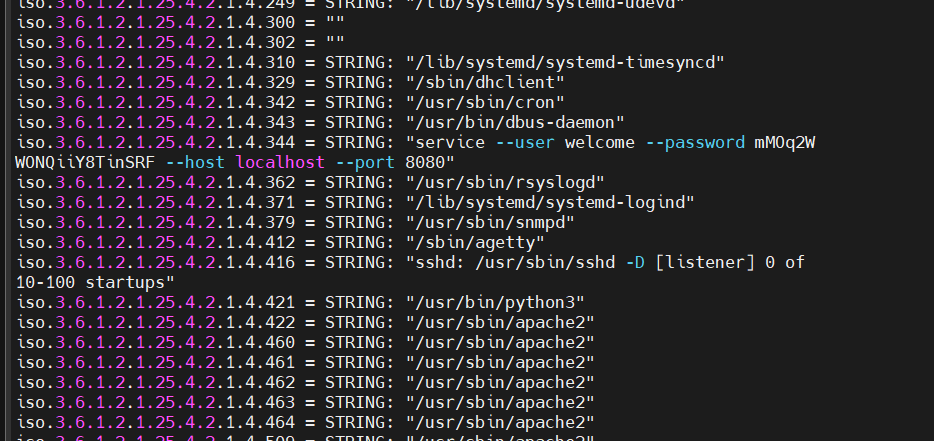Click the OID ending in 1.4.302

156,42
